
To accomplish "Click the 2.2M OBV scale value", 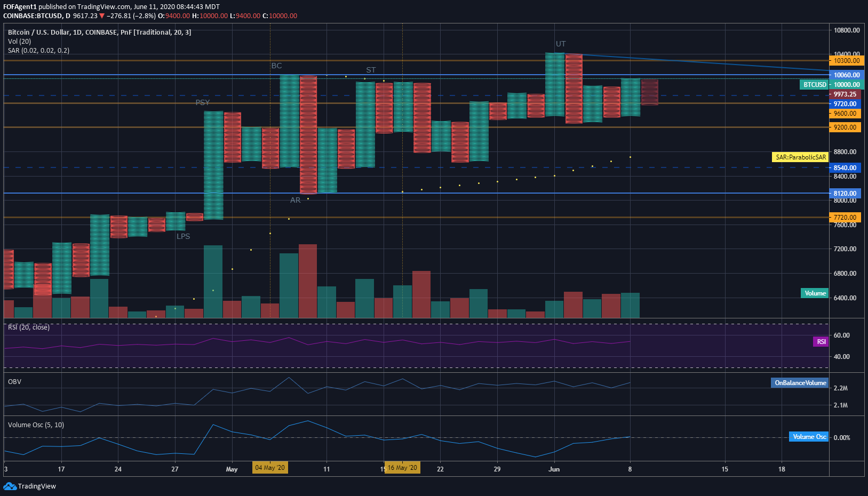I will click(x=841, y=388).
